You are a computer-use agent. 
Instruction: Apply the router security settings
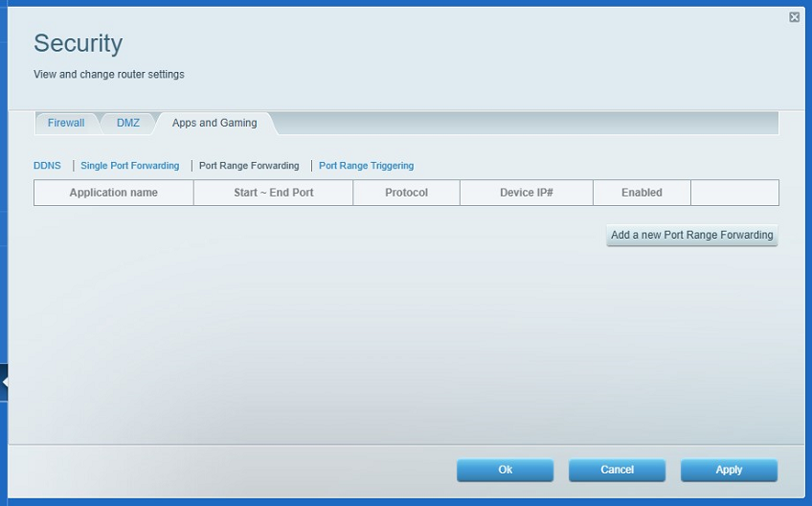click(x=729, y=470)
